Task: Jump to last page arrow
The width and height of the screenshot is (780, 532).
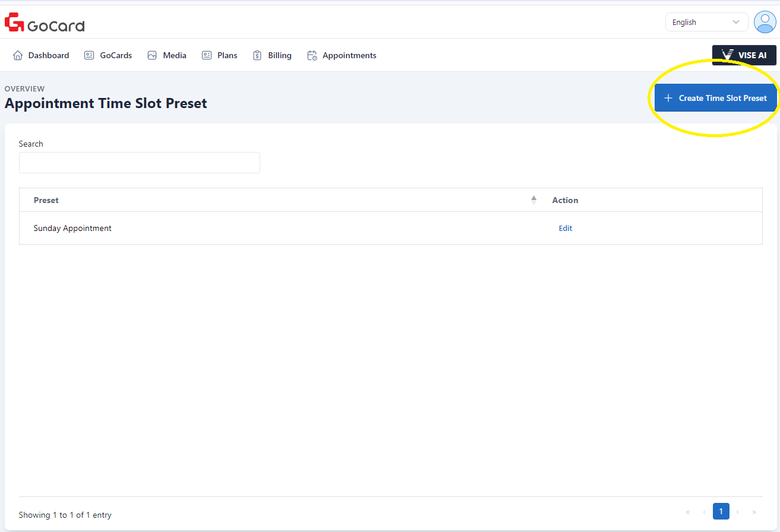Action: pyautogui.click(x=754, y=511)
